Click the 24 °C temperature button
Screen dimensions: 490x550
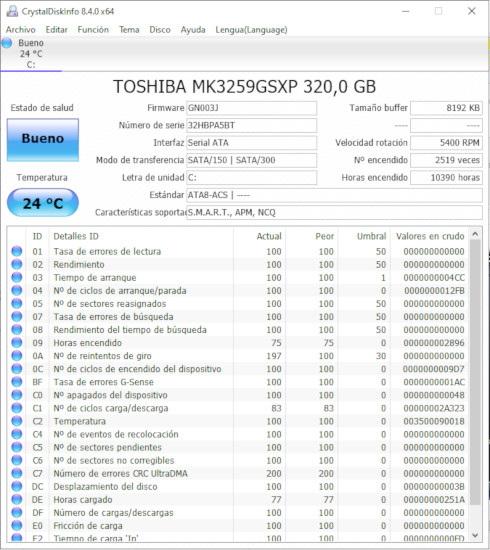(x=43, y=203)
